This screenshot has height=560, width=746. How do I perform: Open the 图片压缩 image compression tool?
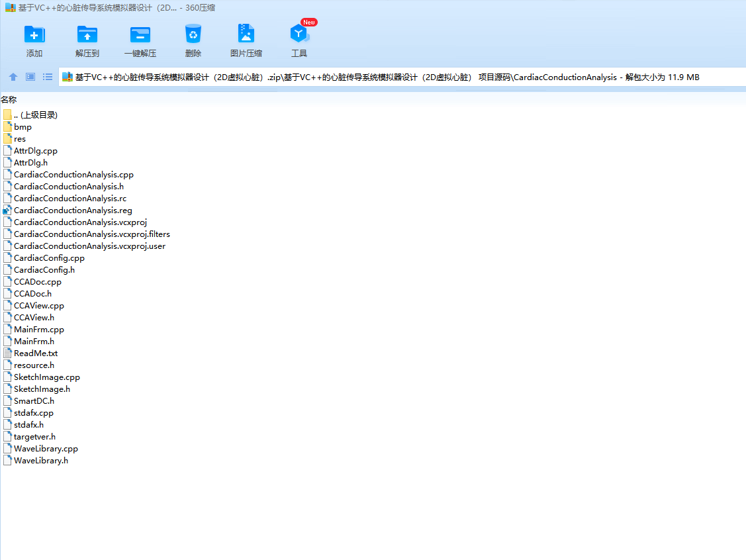(246, 34)
